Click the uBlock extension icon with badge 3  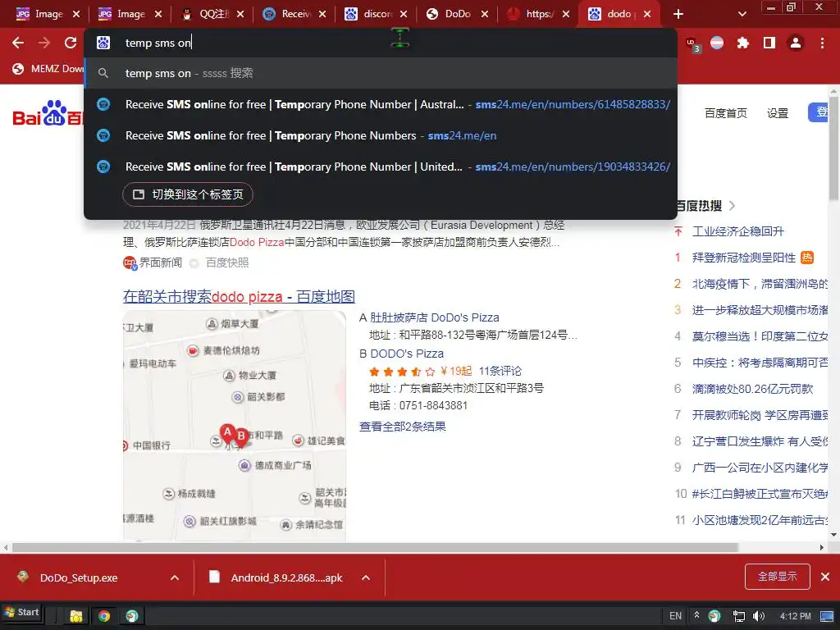692,44
